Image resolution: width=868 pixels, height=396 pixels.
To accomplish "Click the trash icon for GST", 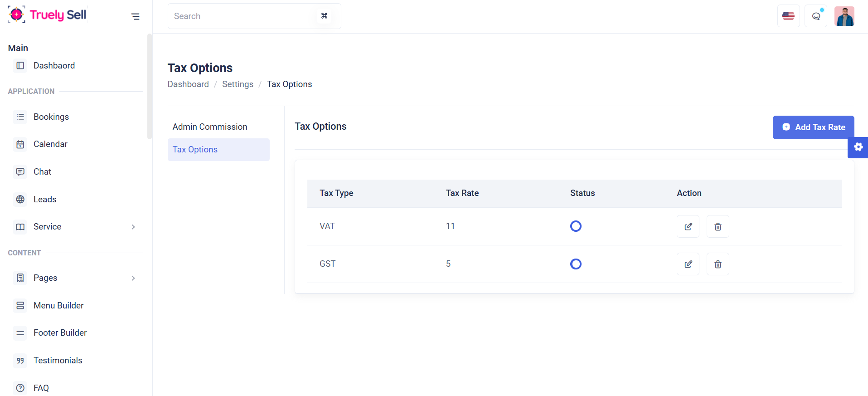I will pos(718,264).
